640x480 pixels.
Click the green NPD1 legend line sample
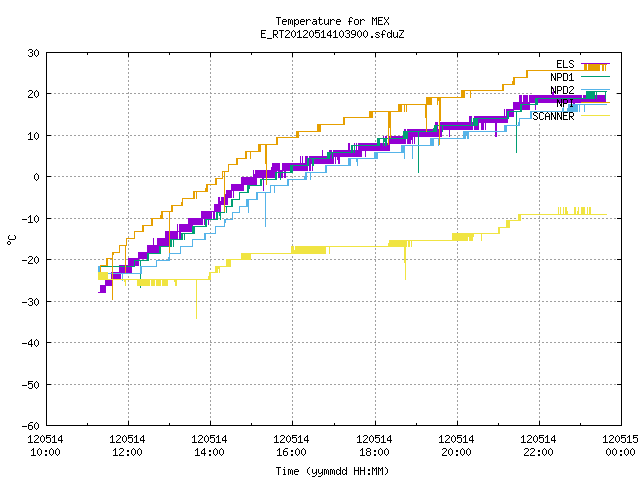(596, 77)
